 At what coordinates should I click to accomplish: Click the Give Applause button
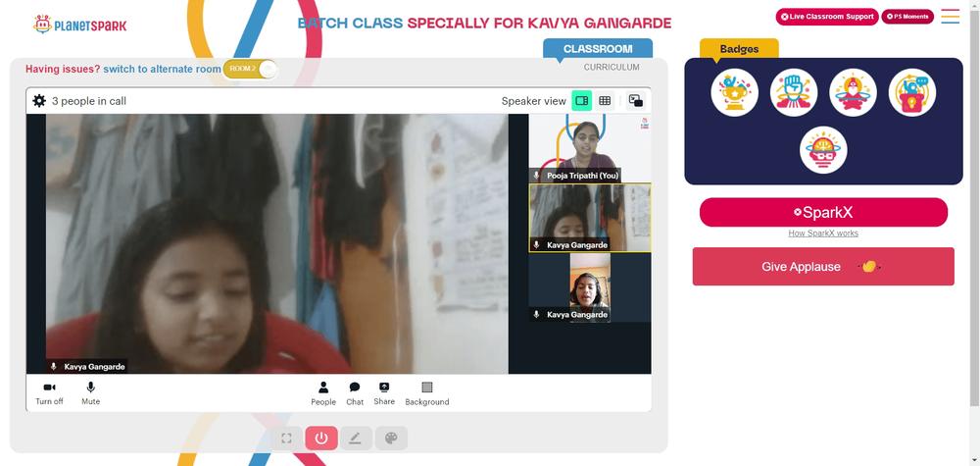click(x=823, y=267)
